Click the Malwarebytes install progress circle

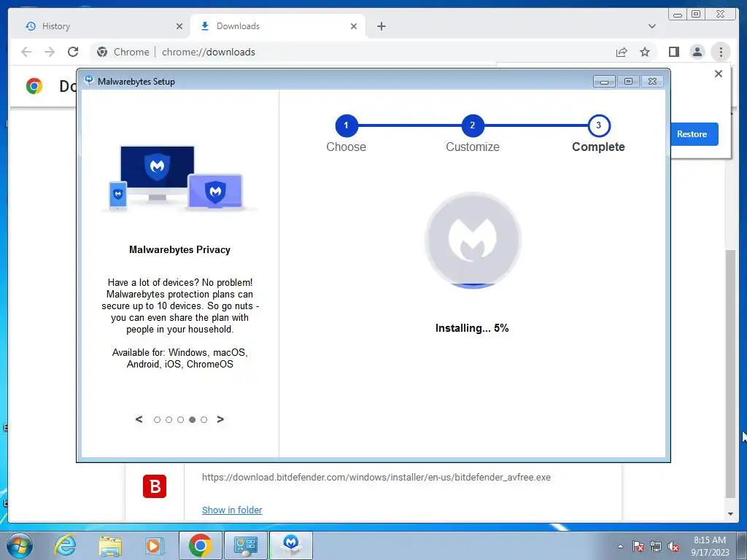pyautogui.click(x=473, y=240)
